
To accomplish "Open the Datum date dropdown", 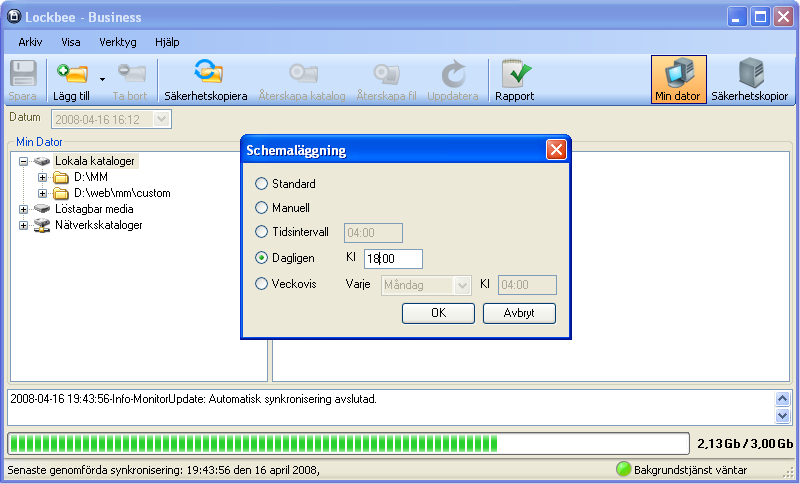I will tap(162, 119).
